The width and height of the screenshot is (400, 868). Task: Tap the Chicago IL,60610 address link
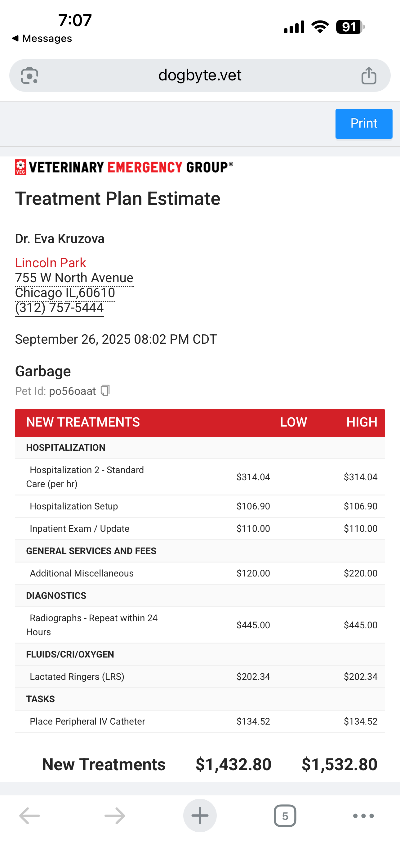(65, 293)
